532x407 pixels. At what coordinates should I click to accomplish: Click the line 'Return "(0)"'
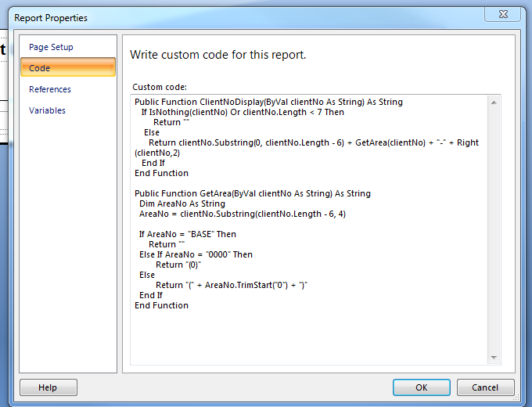(x=178, y=265)
